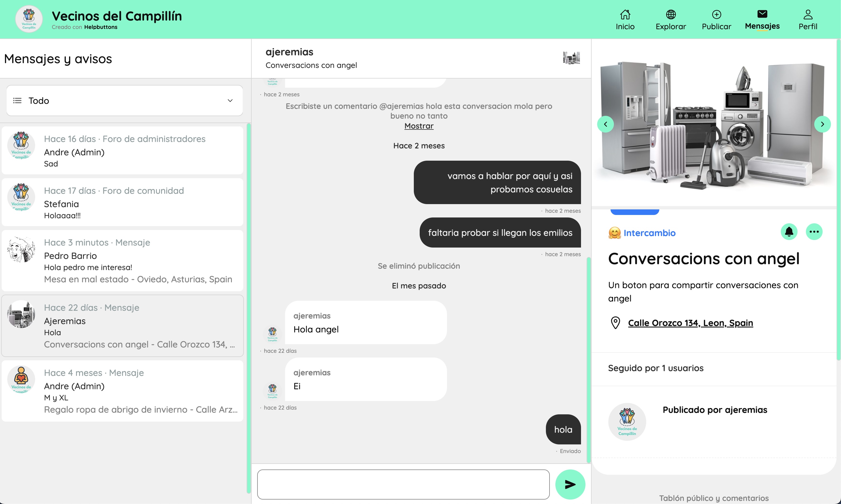Click 'faltaria probar si llegan los emilios' bubble
The width and height of the screenshot is (841, 504).
pyautogui.click(x=500, y=233)
